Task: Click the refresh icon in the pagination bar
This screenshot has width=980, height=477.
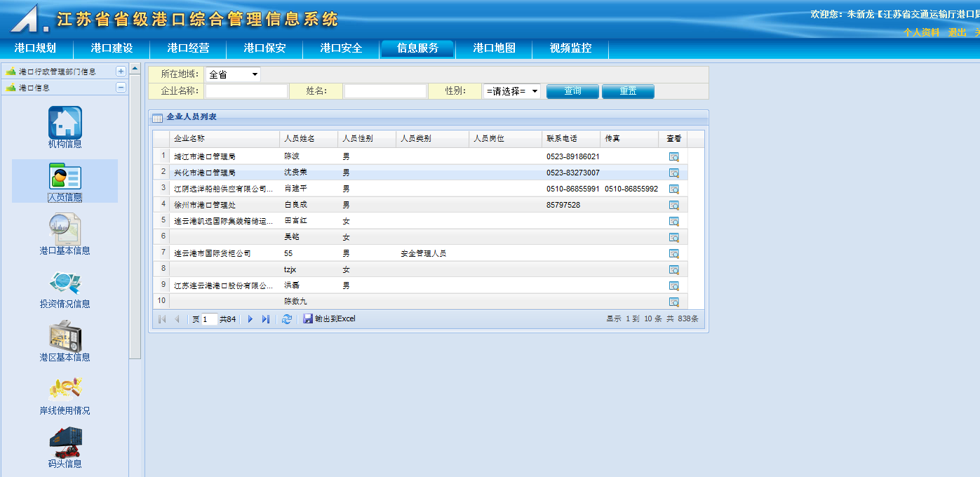Action: coord(286,319)
